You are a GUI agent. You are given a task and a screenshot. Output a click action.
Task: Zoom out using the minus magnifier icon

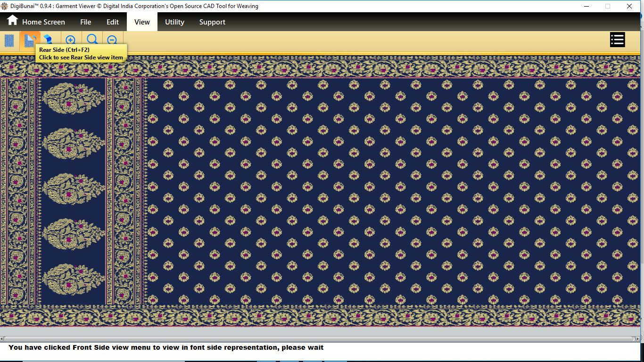[x=112, y=41]
